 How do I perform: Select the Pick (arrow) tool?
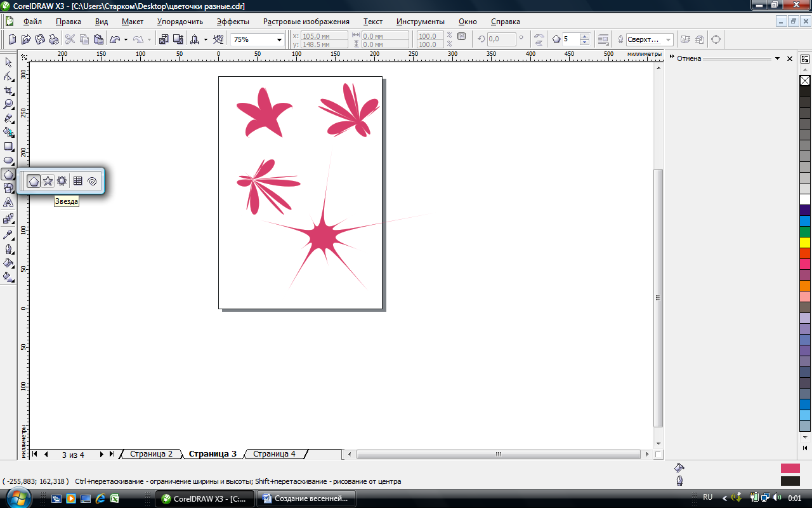coord(8,62)
